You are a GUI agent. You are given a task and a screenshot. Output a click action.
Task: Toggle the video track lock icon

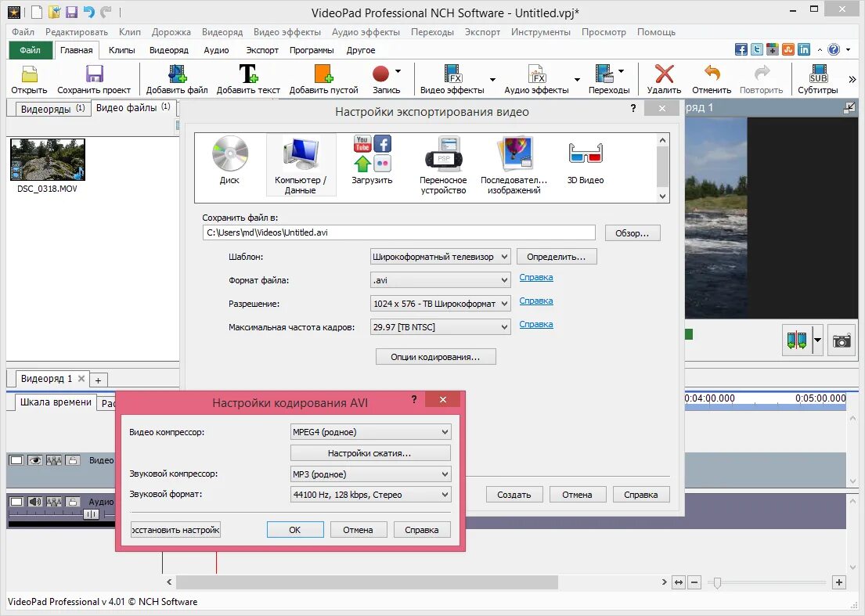coord(73,460)
